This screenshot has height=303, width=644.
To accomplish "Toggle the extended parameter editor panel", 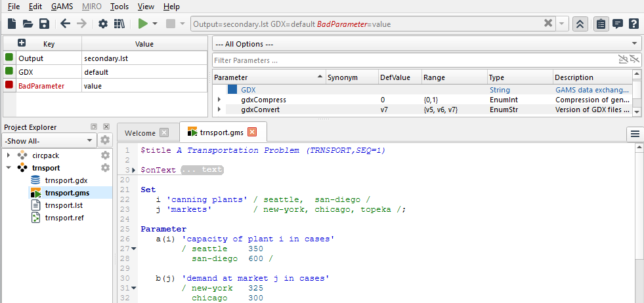I will tap(580, 24).
